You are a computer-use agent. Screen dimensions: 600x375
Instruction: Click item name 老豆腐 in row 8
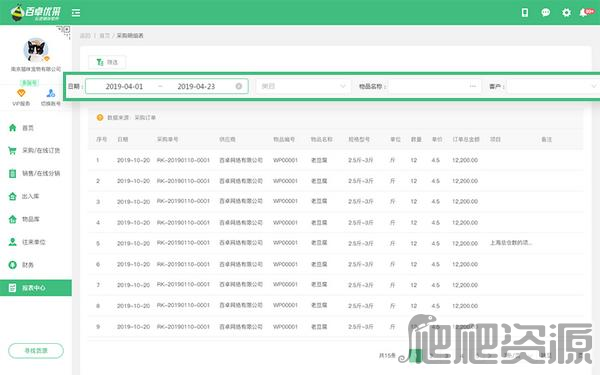click(319, 306)
